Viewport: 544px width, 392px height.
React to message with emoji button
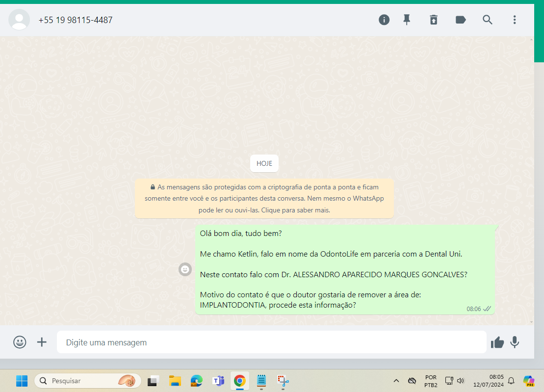coord(185,269)
